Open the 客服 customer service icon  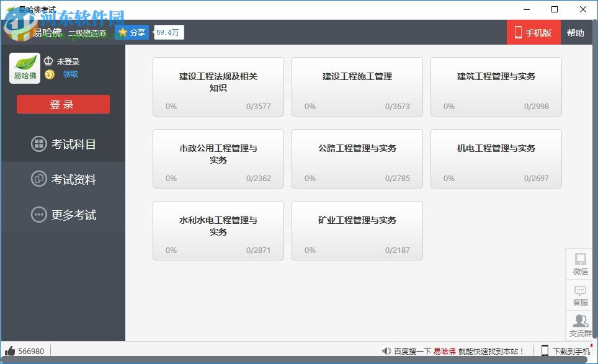click(579, 290)
